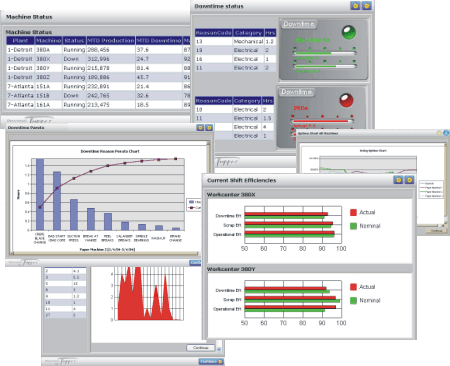Click the tallest Pareto bar for Crepe Blade Change
450x366 pixels.
pos(40,194)
